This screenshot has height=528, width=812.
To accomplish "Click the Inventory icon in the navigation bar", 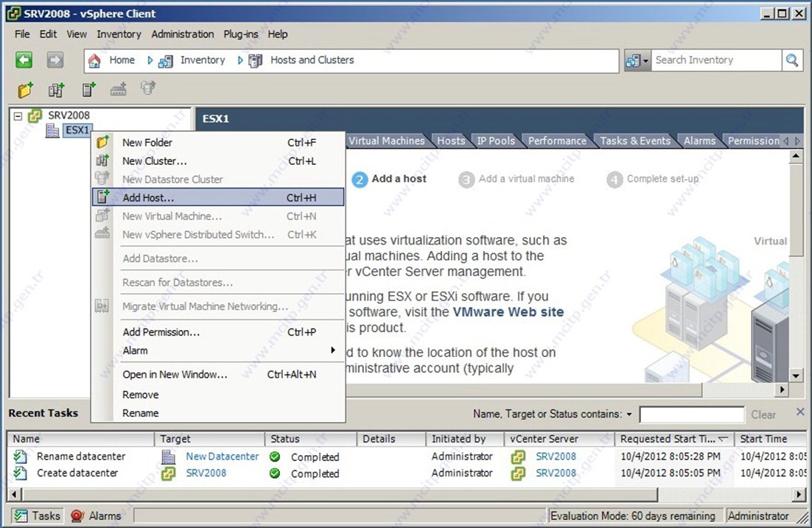I will click(x=166, y=61).
